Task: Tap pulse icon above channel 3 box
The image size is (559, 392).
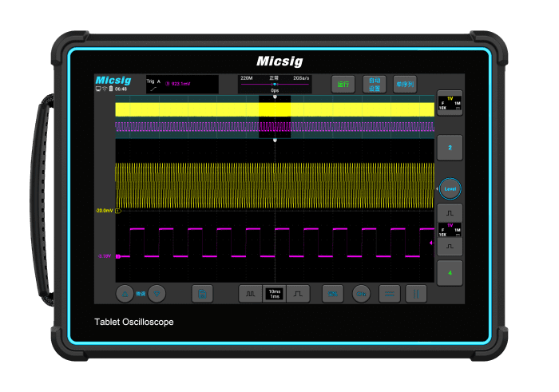Action: pos(450,212)
